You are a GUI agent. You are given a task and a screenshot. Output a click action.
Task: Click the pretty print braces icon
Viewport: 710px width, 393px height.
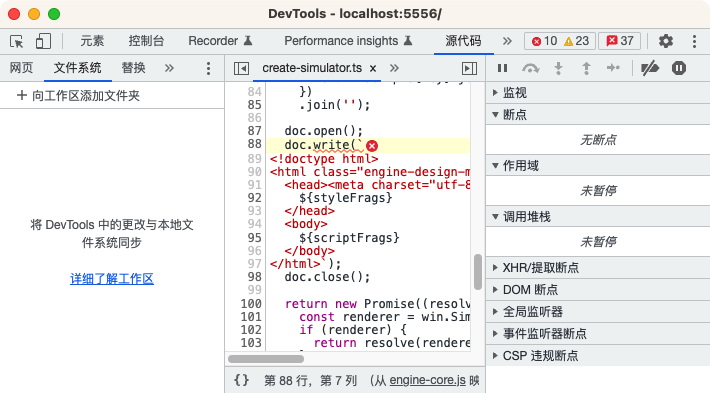(x=241, y=380)
